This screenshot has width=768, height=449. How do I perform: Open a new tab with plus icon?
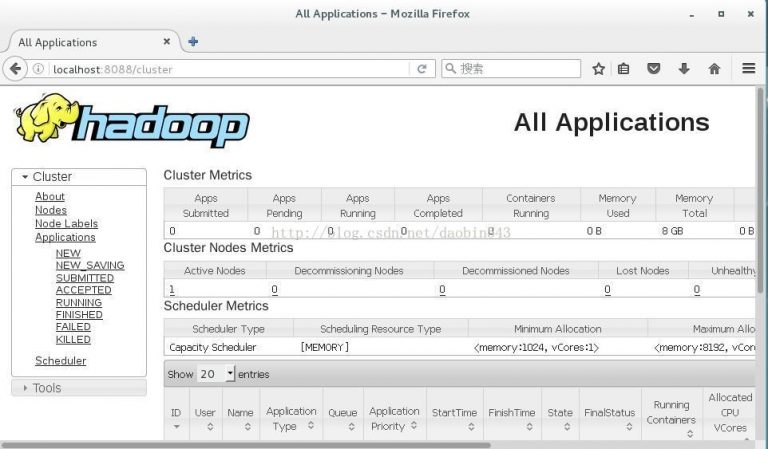(x=193, y=42)
